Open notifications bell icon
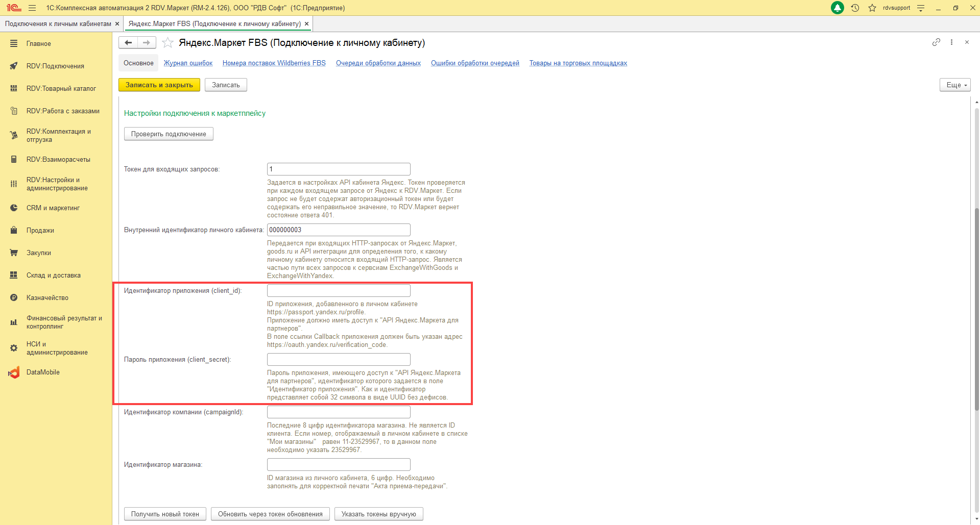 pos(838,8)
